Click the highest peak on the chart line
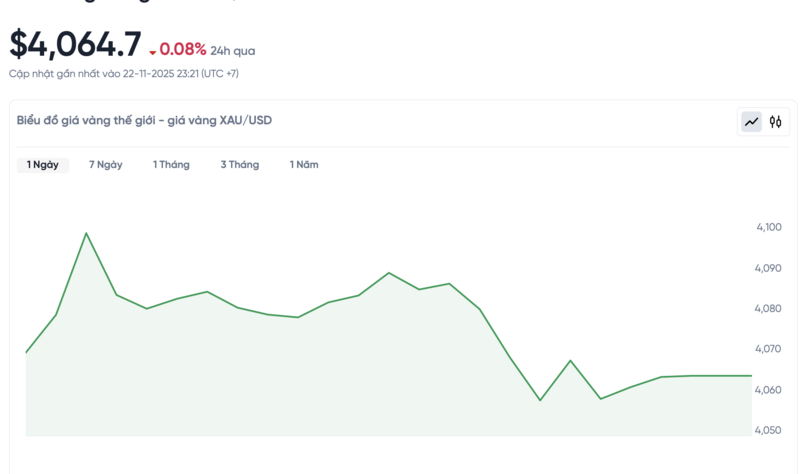Viewport: 800px width, 474px height. click(86, 233)
